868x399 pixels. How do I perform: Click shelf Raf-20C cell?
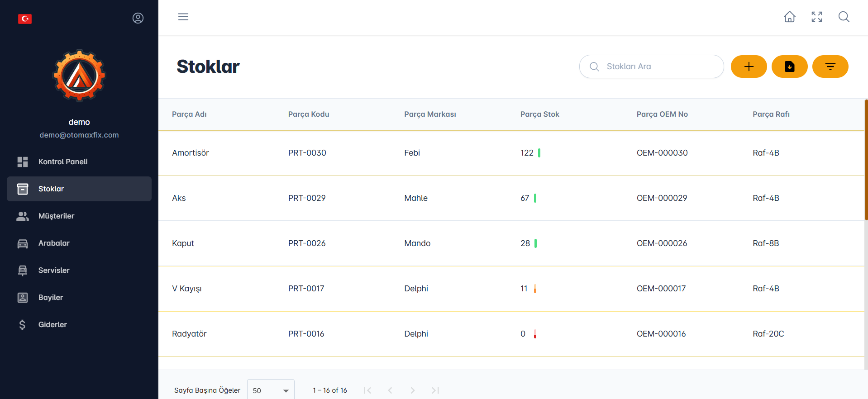tap(768, 334)
